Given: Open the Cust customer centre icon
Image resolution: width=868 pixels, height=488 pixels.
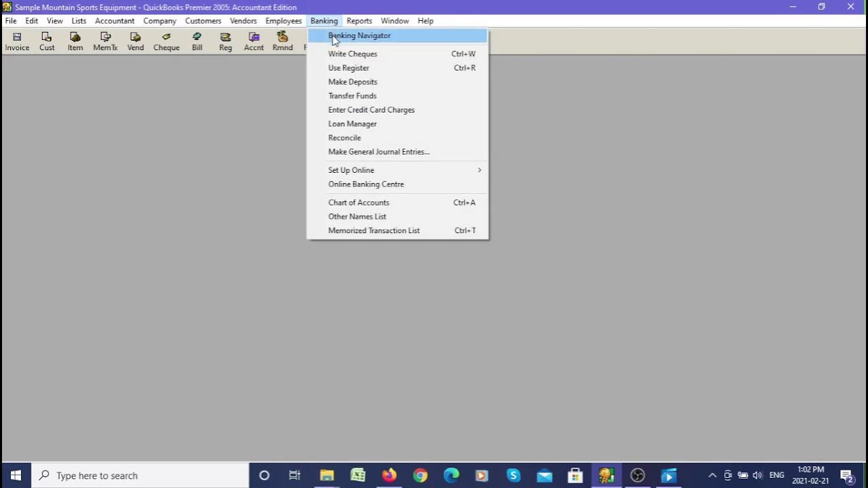Looking at the screenshot, I should (x=47, y=41).
